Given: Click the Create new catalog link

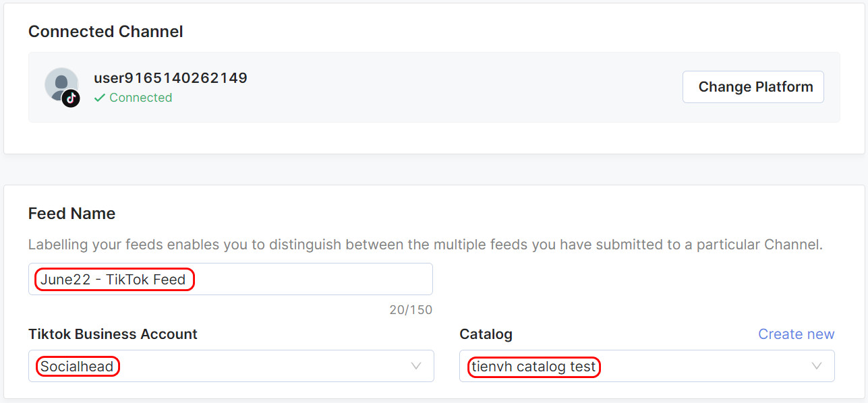Looking at the screenshot, I should [x=796, y=334].
